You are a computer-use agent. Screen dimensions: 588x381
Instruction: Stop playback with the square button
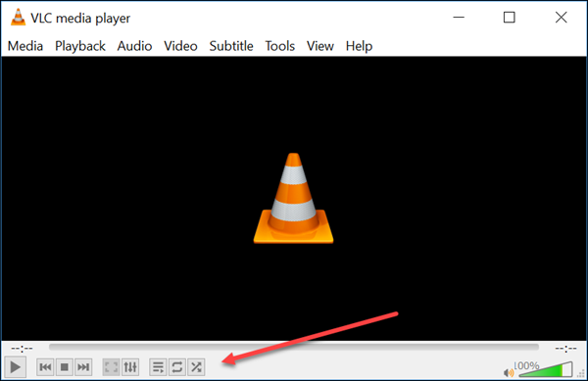(64, 367)
